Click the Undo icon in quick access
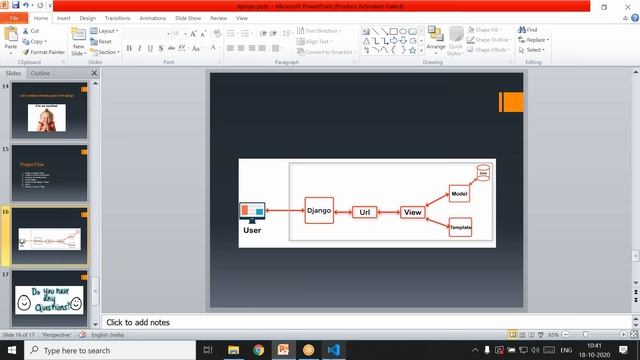 (26, 5)
